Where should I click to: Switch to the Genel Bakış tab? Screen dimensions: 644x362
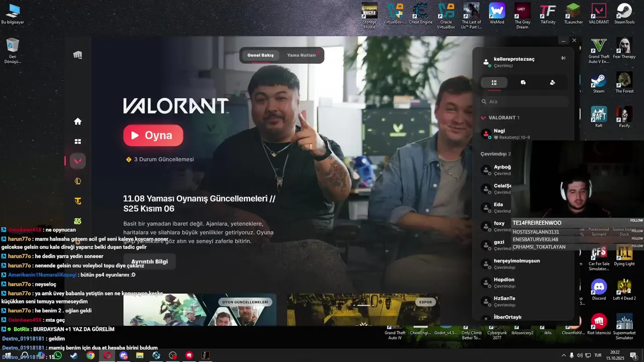point(261,55)
